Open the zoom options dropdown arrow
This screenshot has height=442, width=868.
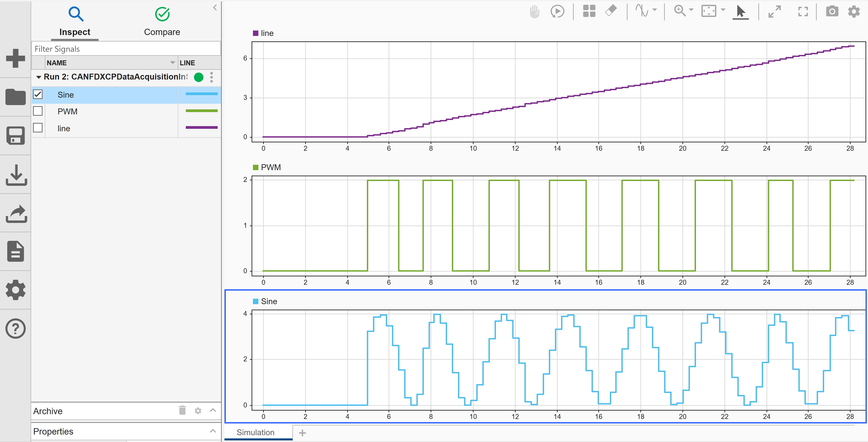[x=691, y=10]
